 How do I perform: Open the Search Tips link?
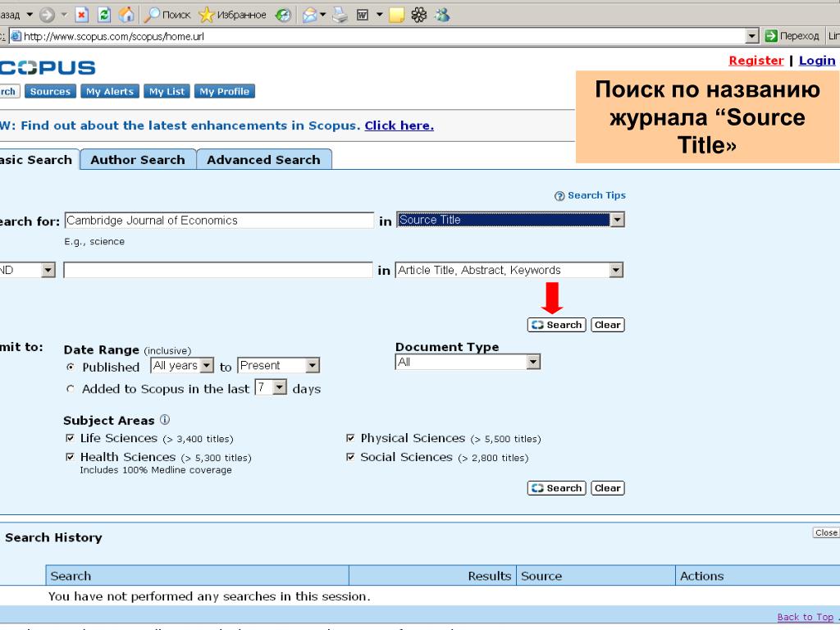click(596, 195)
